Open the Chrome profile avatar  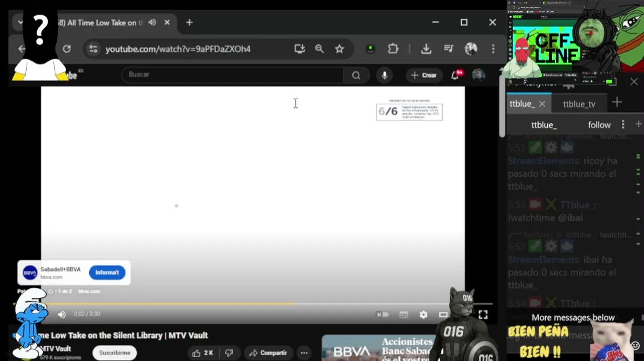pos(471,49)
